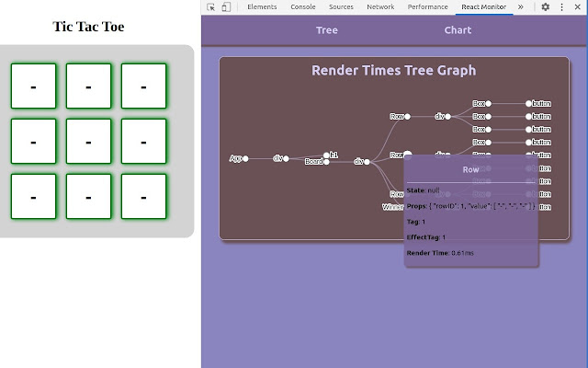The height and width of the screenshot is (368, 588).
Task: Click the bottom-right tic tac toe square
Action: tap(143, 196)
